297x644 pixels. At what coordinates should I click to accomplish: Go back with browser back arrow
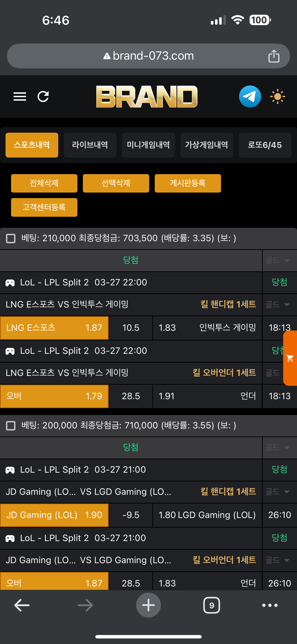tap(22, 605)
